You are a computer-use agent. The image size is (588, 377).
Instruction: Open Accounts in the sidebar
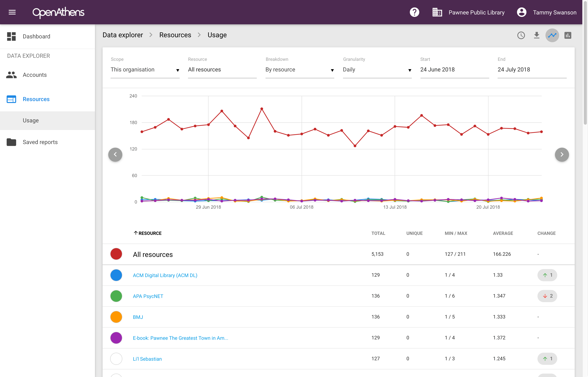(35, 75)
